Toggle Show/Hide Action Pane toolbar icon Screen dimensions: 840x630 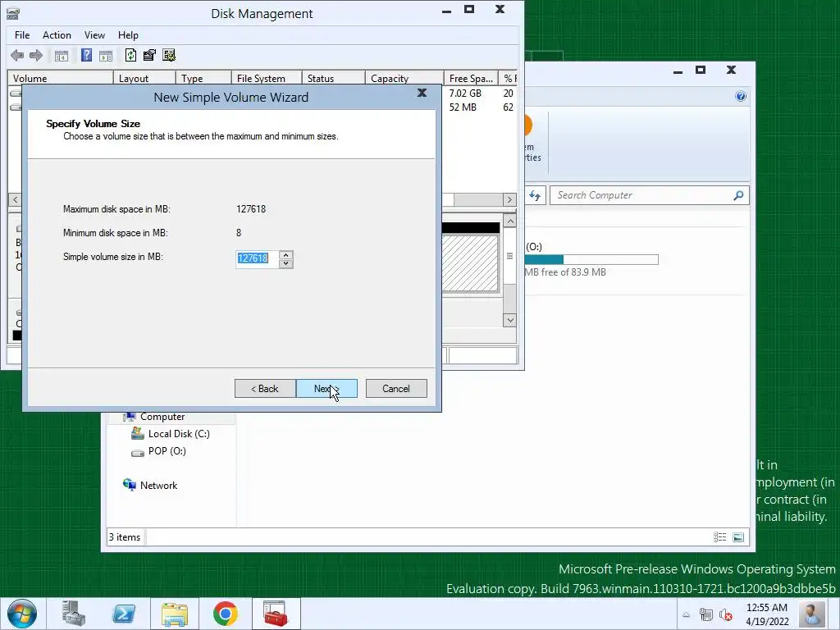[106, 56]
